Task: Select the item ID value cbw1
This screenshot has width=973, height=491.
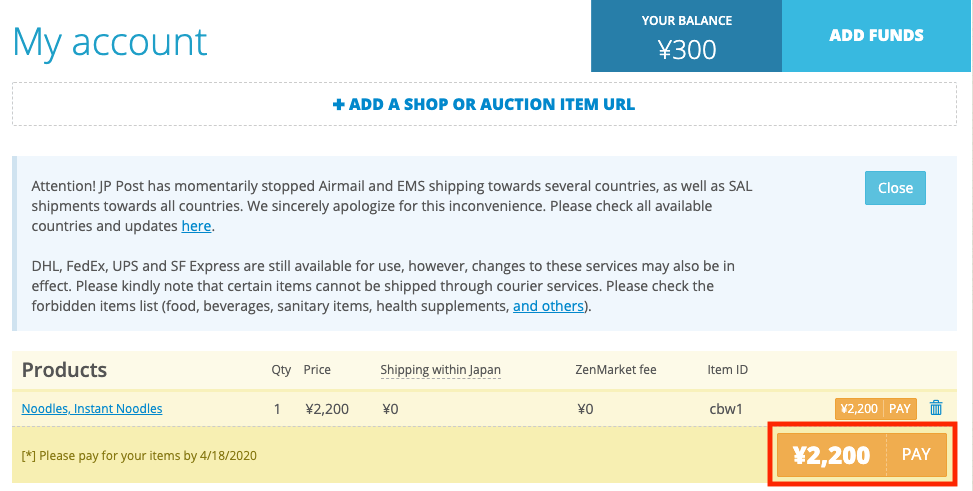Action: [726, 409]
